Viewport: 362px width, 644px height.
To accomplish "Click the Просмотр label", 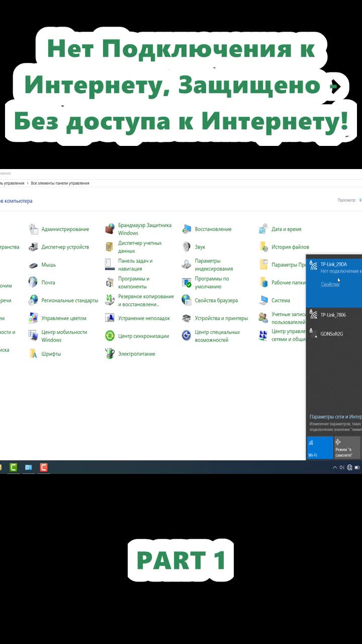I will [347, 200].
